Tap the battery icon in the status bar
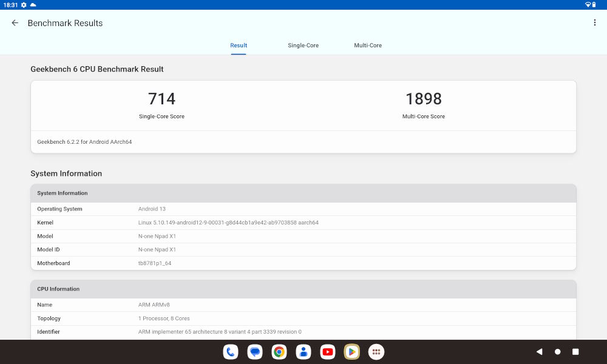The width and height of the screenshot is (607, 364). click(x=594, y=5)
